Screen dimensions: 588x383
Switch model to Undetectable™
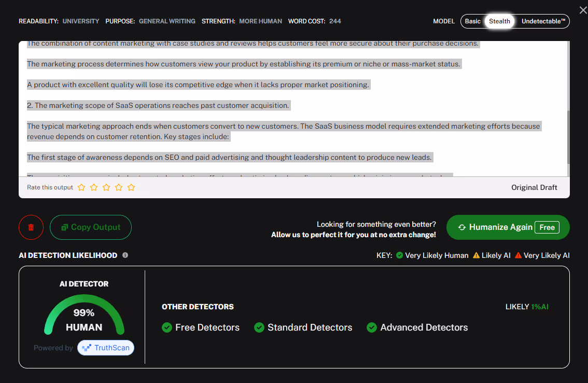point(542,21)
